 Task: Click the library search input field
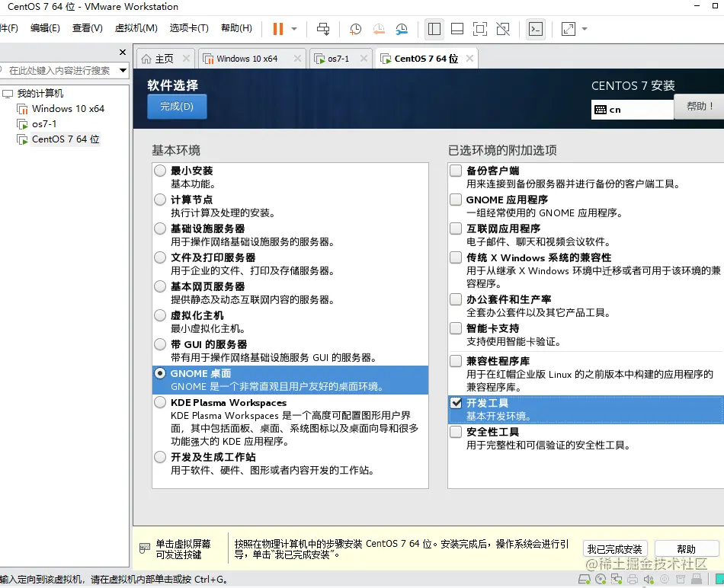pos(59,71)
